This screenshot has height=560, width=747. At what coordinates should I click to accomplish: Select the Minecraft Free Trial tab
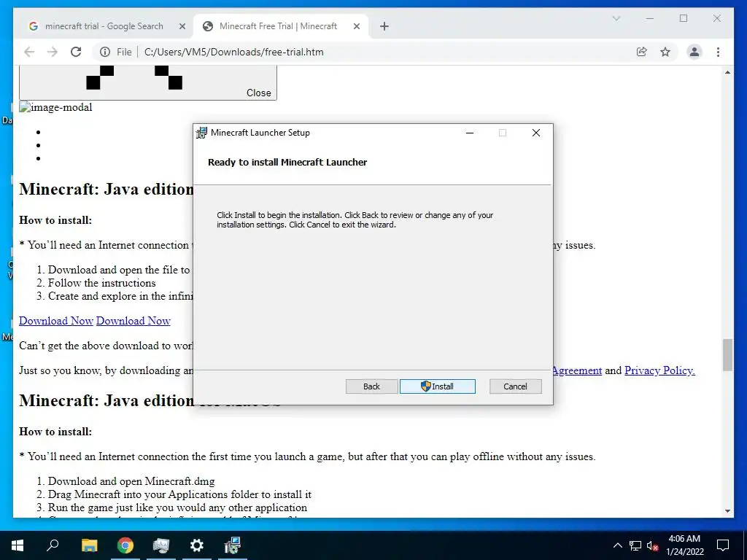point(278,26)
